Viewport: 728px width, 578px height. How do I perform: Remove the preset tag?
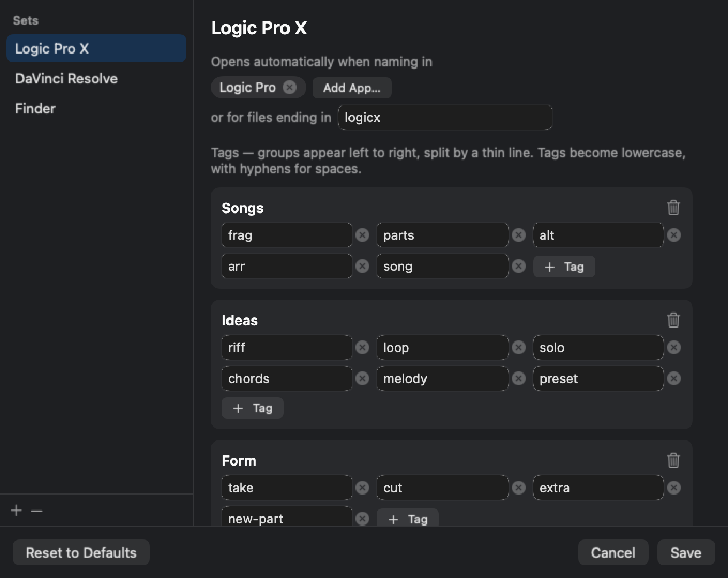click(x=674, y=378)
